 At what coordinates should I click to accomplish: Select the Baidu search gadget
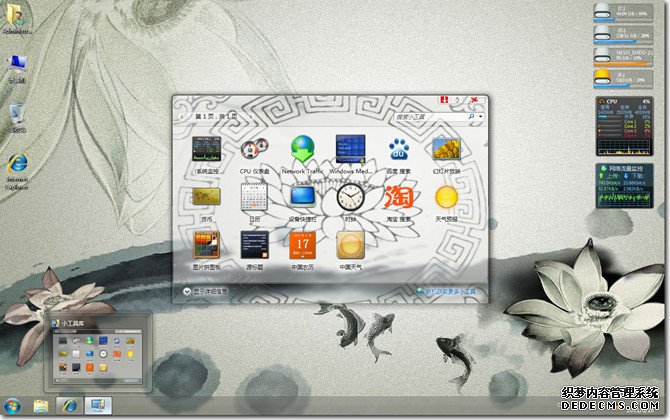pos(399,149)
